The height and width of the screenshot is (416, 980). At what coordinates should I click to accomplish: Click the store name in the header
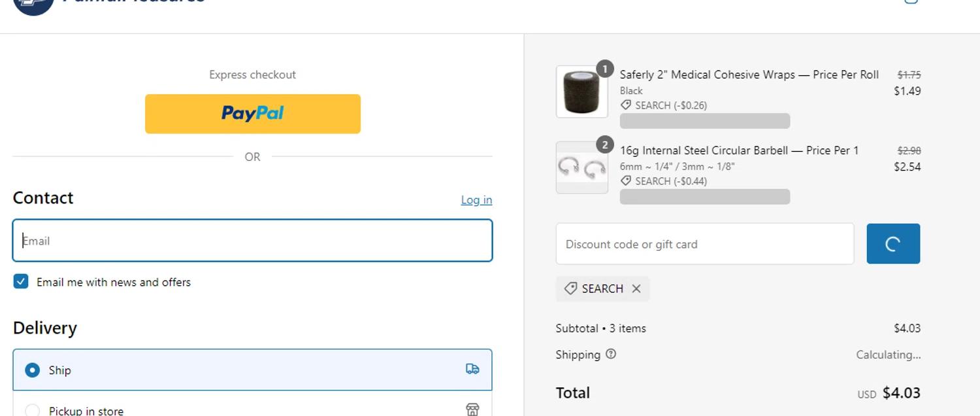tap(134, 3)
